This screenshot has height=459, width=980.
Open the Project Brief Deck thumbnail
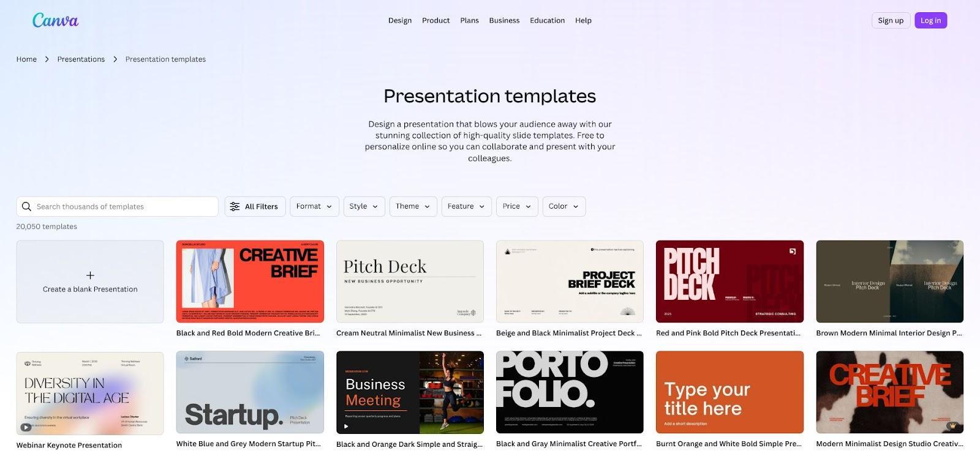pos(570,282)
